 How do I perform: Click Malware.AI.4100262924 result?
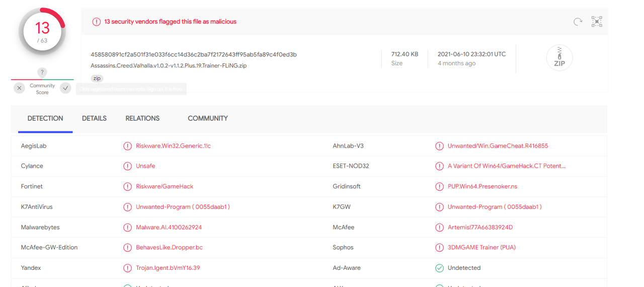pyautogui.click(x=169, y=228)
